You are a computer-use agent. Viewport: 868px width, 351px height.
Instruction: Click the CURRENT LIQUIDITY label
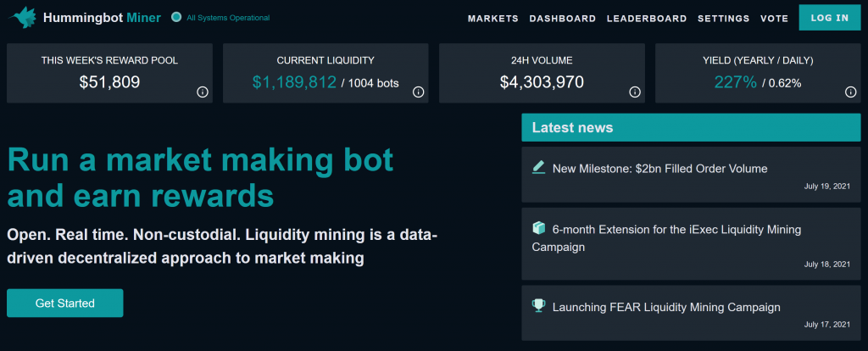click(325, 60)
